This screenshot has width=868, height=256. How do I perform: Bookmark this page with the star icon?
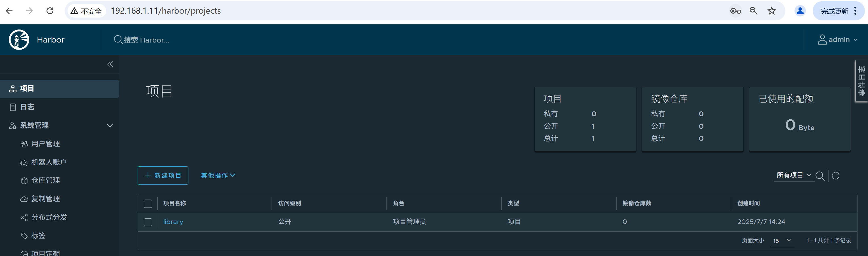tap(772, 11)
